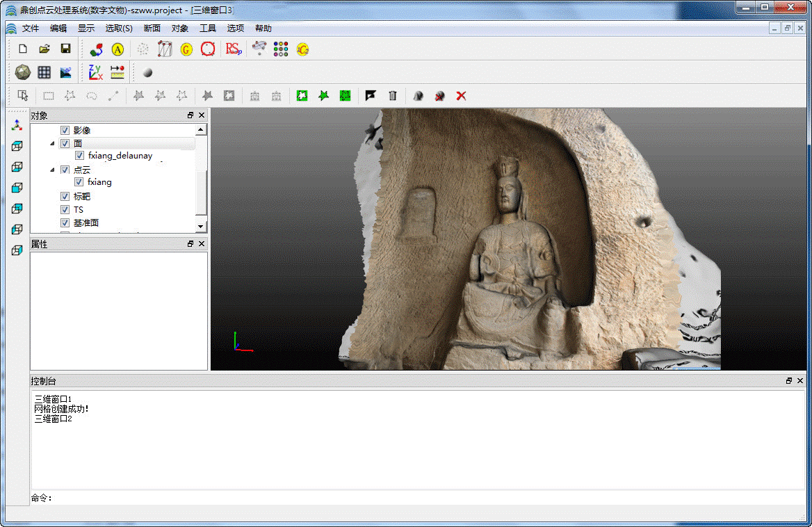Viewport: 812px width, 527px height.
Task: Click the object tree scroll-down arrow
Action: (x=201, y=227)
